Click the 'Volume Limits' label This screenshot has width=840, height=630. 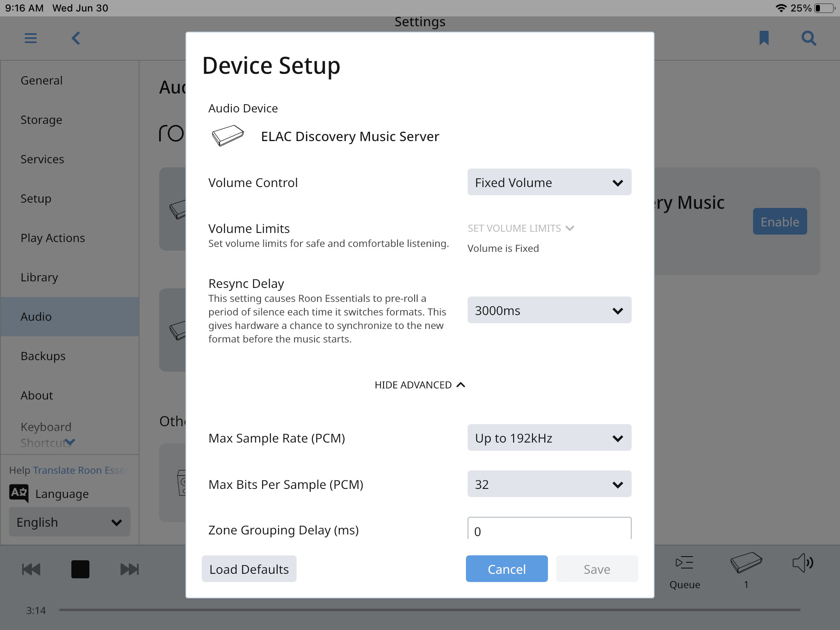pos(249,228)
